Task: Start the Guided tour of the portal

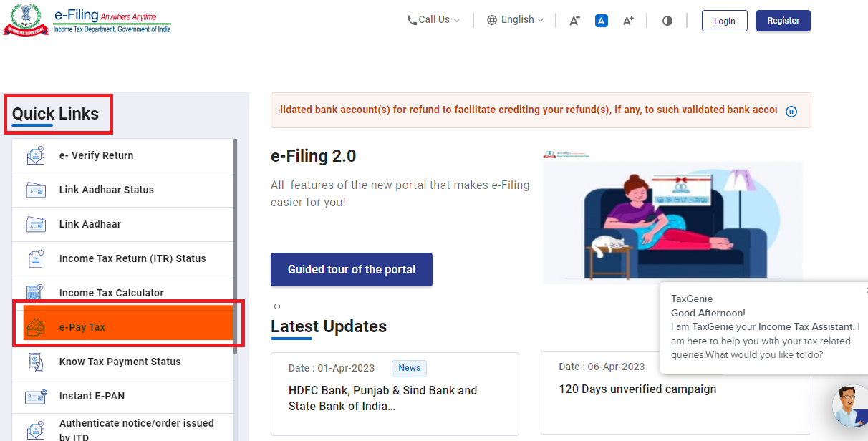Action: pos(351,269)
